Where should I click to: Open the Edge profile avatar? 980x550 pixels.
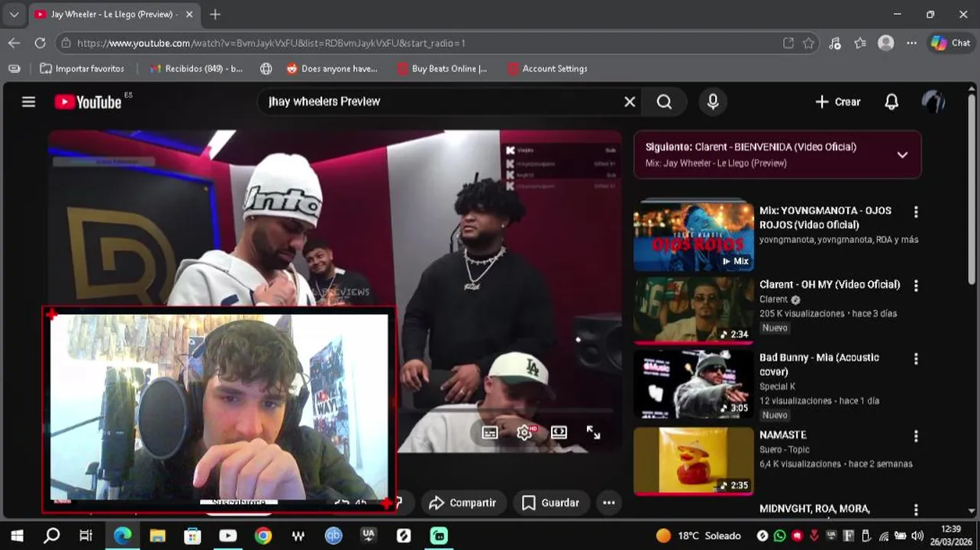(x=885, y=44)
